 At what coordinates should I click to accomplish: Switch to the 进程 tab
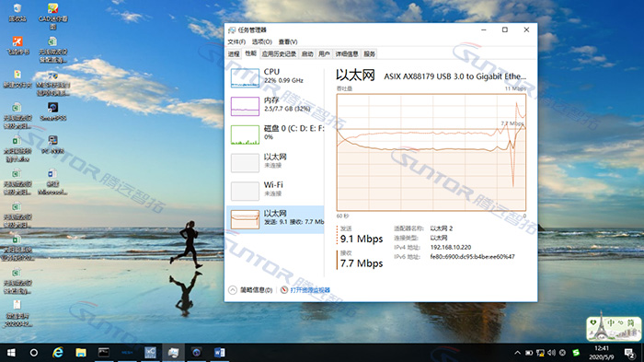coord(234,54)
